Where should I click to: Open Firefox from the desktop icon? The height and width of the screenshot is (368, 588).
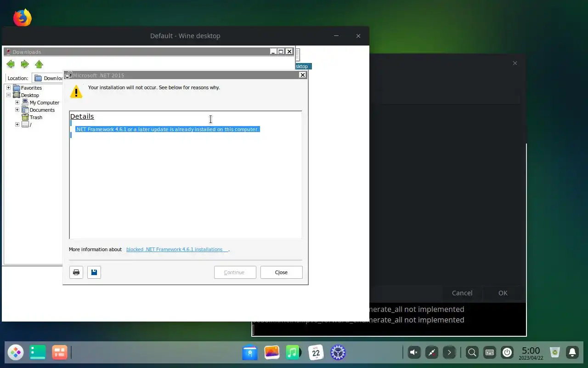pos(22,17)
